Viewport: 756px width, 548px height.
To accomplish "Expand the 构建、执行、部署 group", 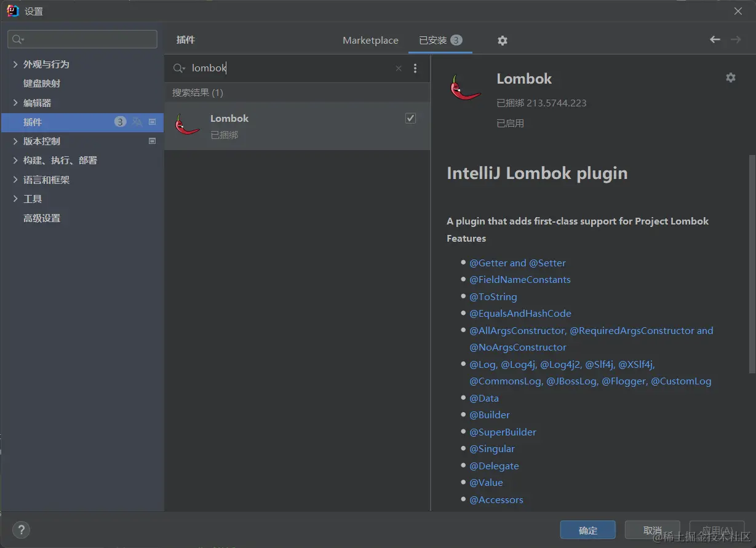I will (15, 160).
